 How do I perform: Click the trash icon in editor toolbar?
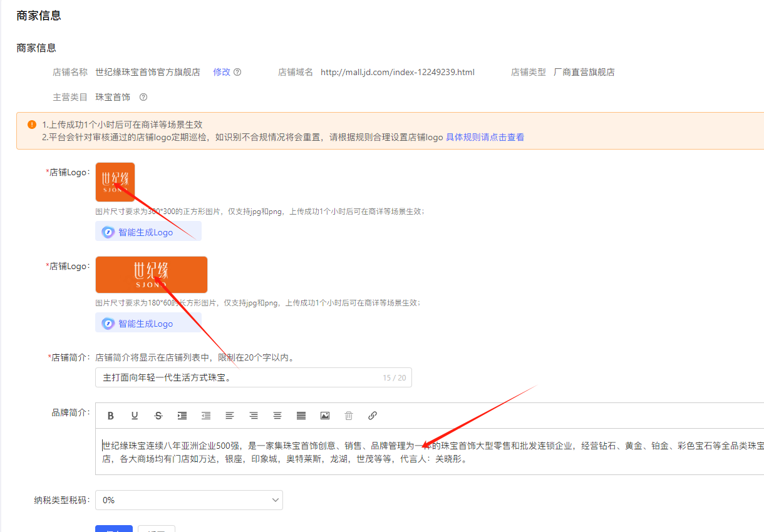coord(349,416)
